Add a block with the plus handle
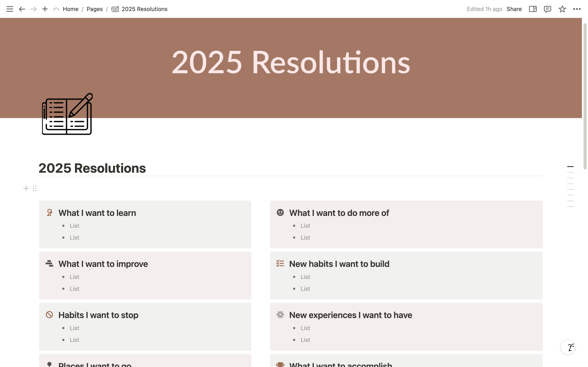This screenshot has height=367, width=588. (26, 189)
